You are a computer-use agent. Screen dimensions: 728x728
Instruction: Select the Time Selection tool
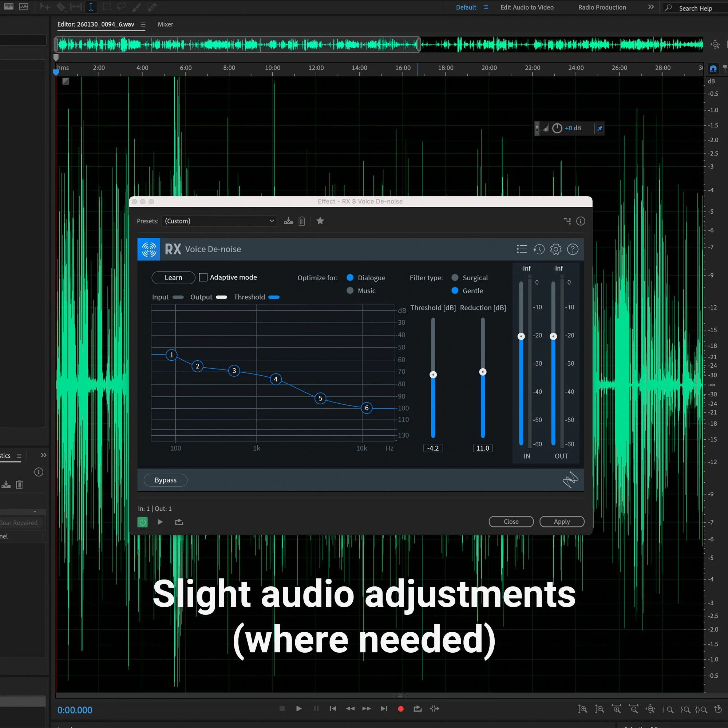pos(91,7)
